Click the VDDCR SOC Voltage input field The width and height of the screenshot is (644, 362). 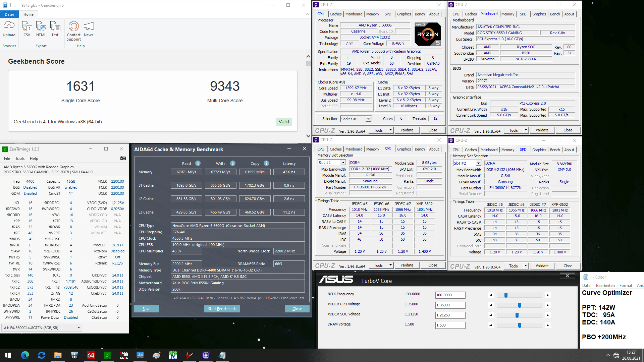450,315
